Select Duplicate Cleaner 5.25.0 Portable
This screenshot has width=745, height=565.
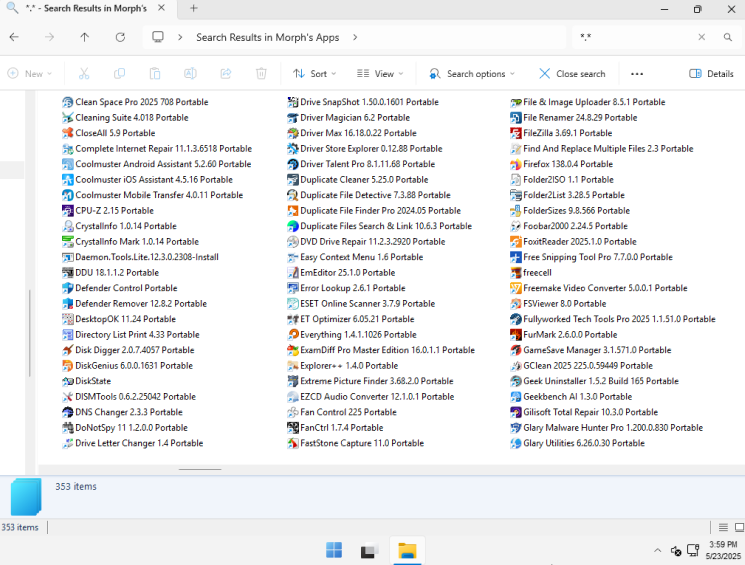(x=358, y=180)
